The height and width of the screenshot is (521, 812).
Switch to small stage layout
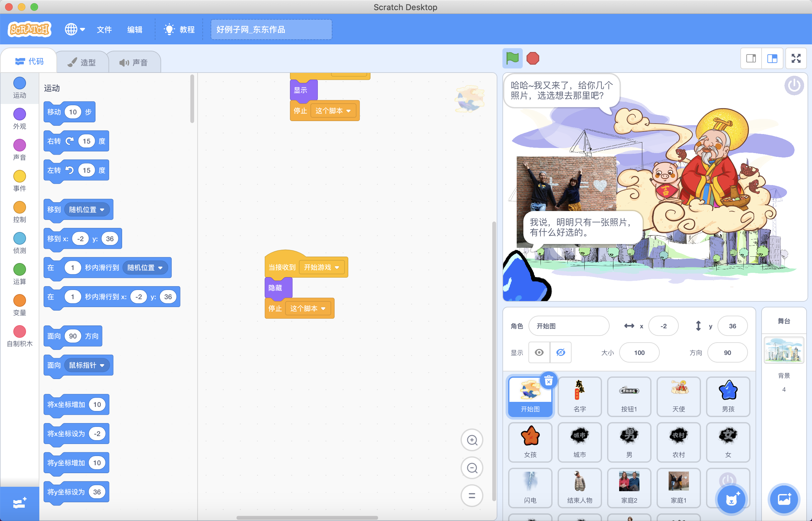click(x=751, y=59)
